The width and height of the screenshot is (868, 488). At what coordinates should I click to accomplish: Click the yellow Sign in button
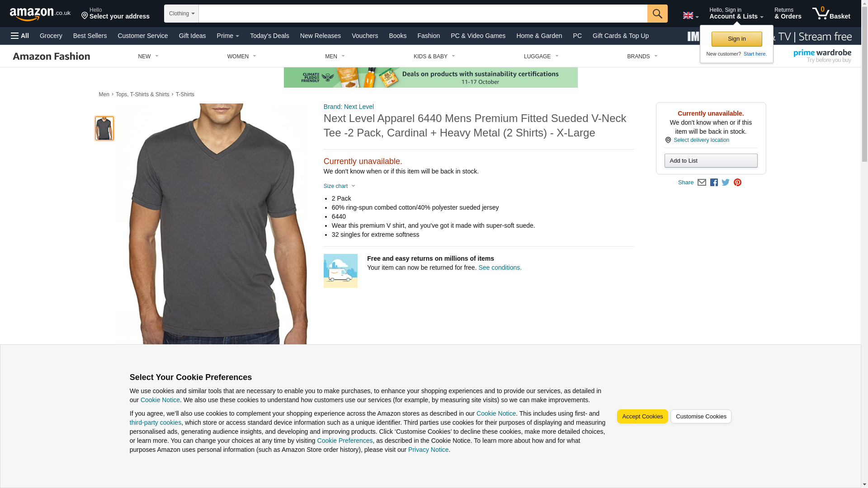[x=736, y=39]
